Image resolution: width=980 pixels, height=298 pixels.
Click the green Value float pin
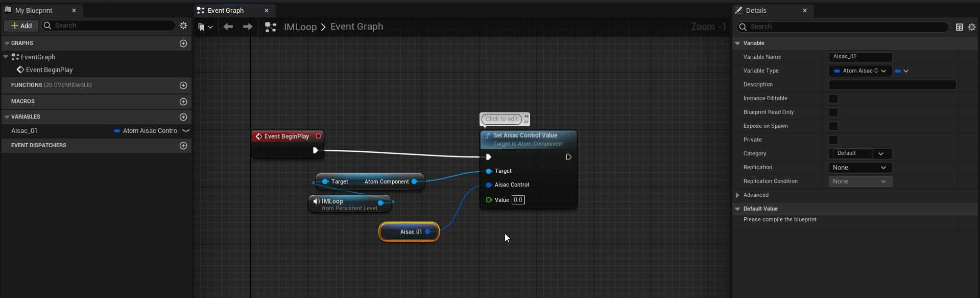click(489, 200)
